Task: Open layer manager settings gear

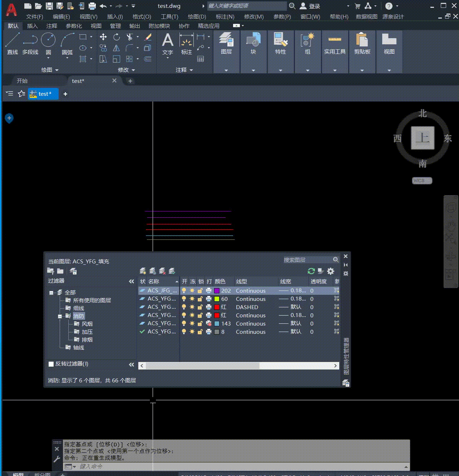Action: [x=331, y=271]
